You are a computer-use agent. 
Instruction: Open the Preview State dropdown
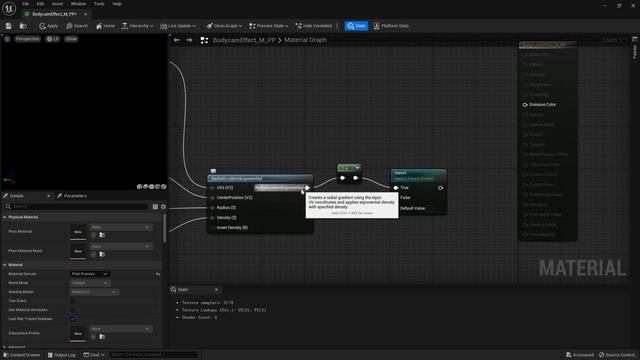(269, 26)
